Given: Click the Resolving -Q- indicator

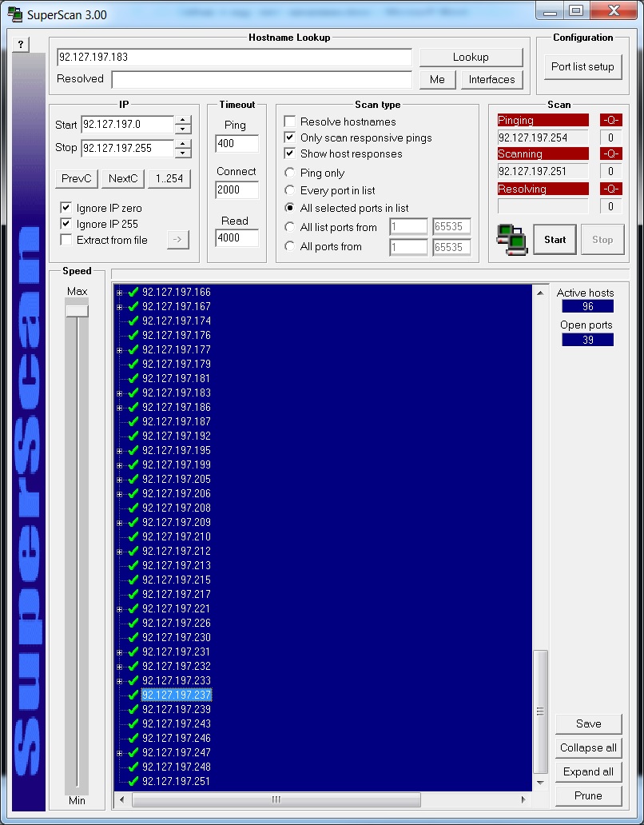Looking at the screenshot, I should click(610, 189).
